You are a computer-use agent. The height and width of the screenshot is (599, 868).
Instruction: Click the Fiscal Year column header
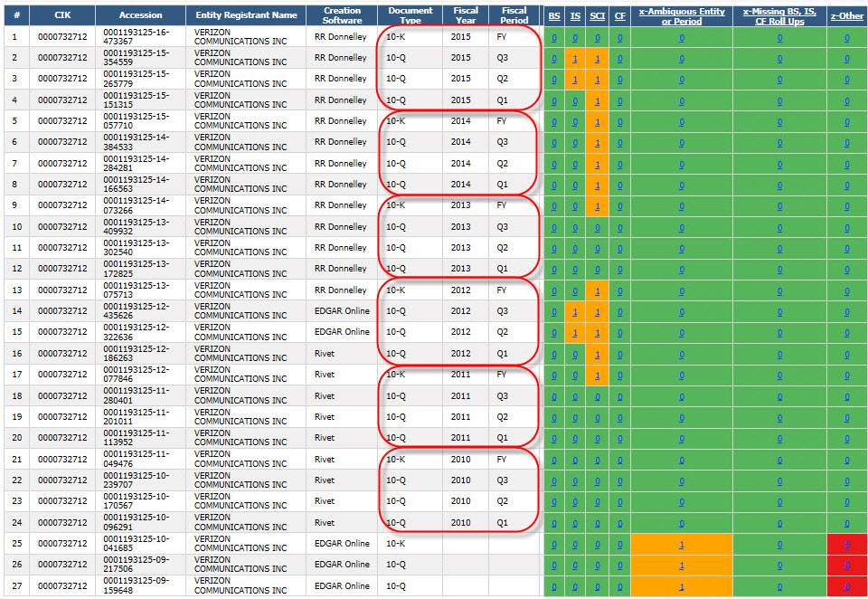tap(466, 15)
